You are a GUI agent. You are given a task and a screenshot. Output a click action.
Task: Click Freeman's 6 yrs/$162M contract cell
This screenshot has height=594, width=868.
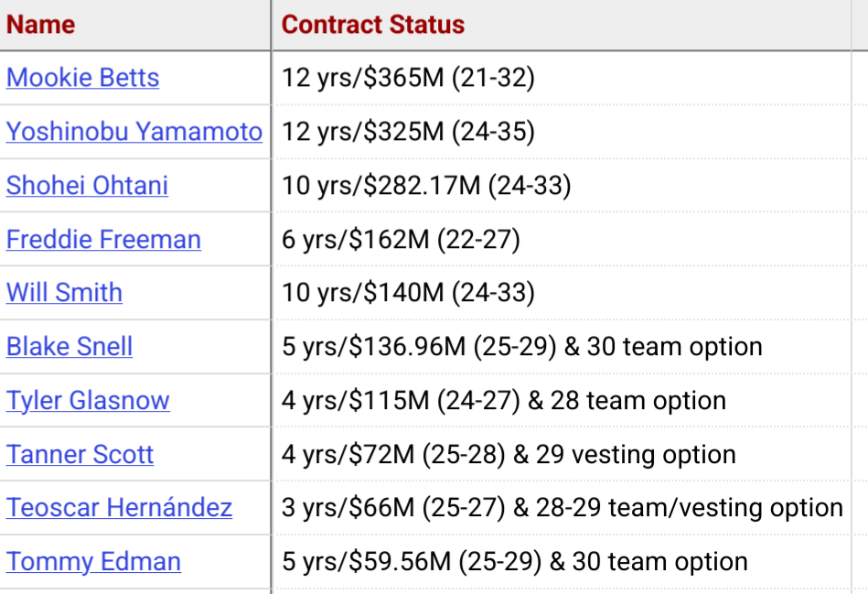[401, 240]
